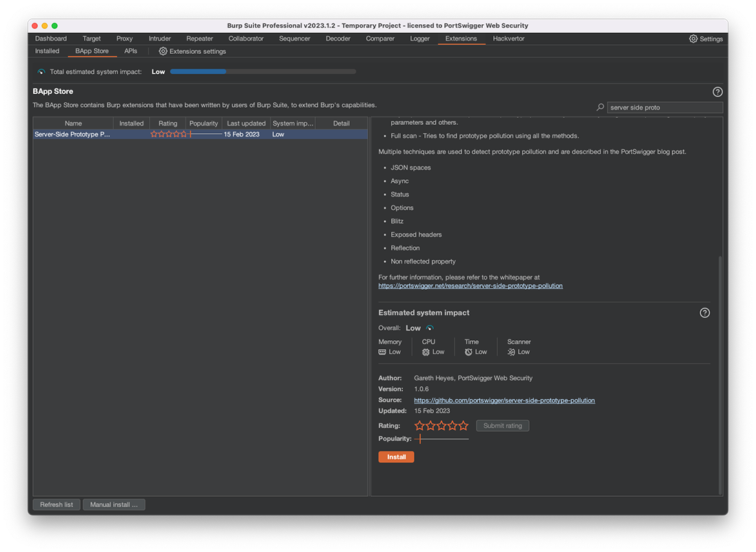Click the Submit rating button
This screenshot has height=552, width=756.
point(502,426)
